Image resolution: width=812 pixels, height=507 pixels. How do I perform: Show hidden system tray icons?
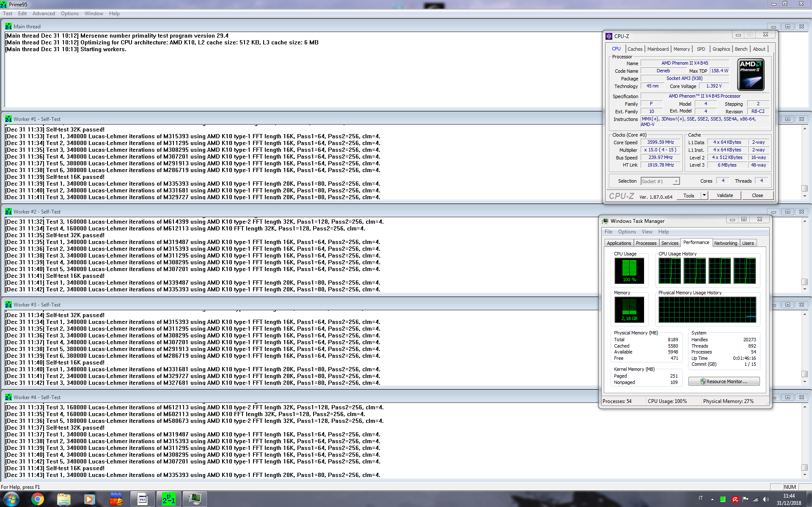click(x=712, y=499)
